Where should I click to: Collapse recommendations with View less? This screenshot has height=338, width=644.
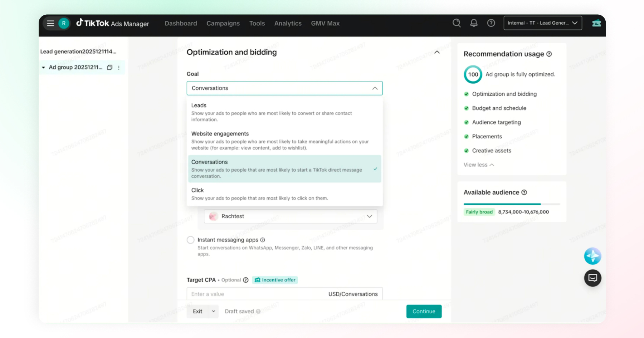click(x=479, y=165)
